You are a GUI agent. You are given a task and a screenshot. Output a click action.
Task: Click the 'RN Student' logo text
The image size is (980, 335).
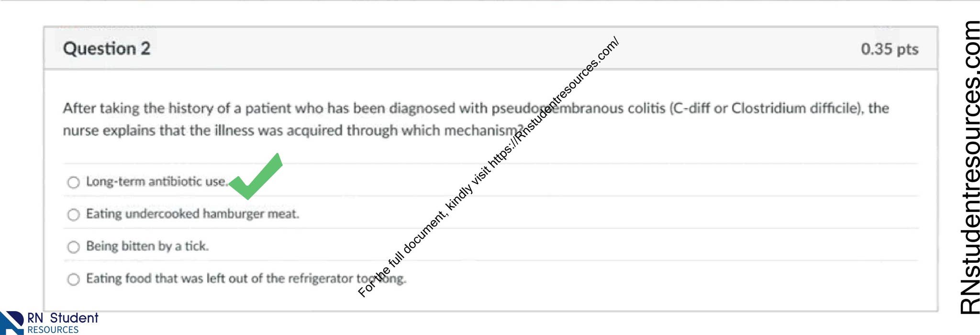62,318
